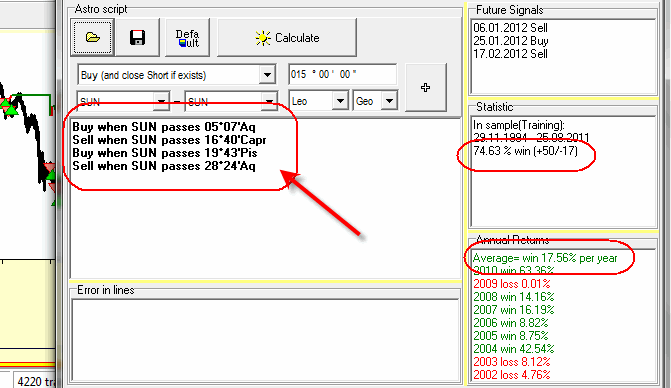
Task: Run Calculate with the sun icon
Action: (287, 38)
